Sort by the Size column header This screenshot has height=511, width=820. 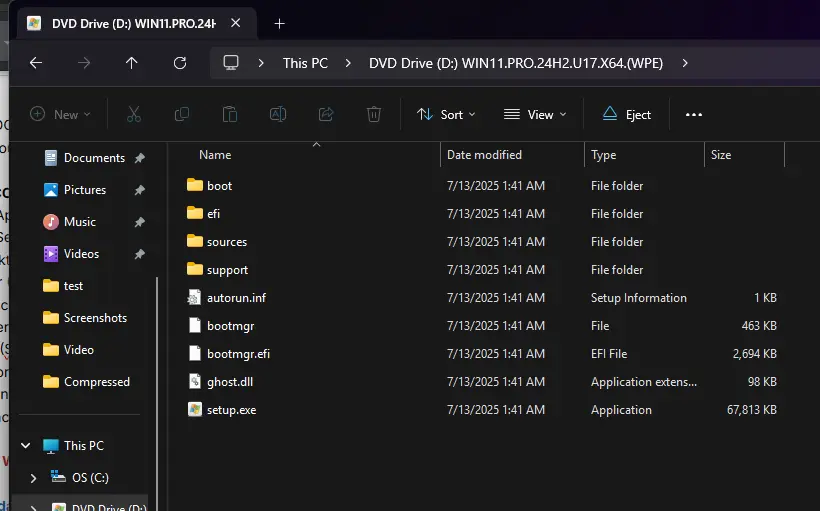coord(721,155)
